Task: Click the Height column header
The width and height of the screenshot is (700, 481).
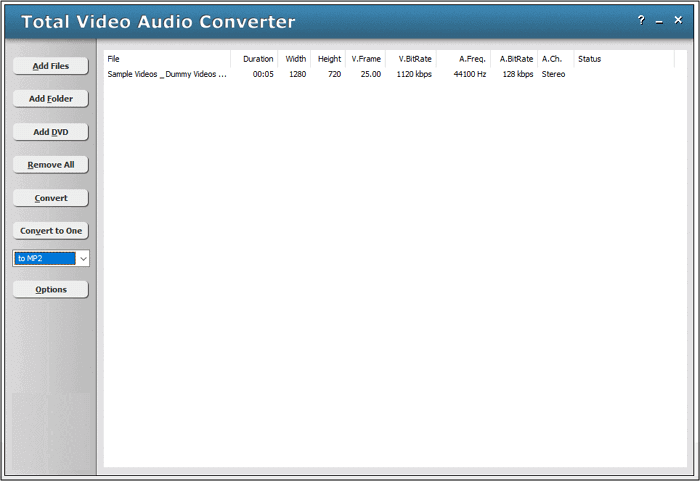Action: pos(329,59)
